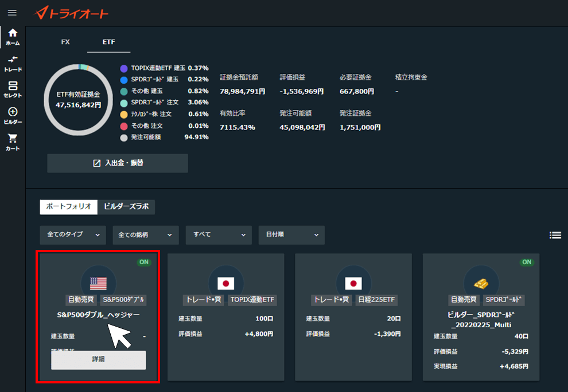
Task: Click 100口 on TOPIX連動ETF card
Action: click(264, 319)
